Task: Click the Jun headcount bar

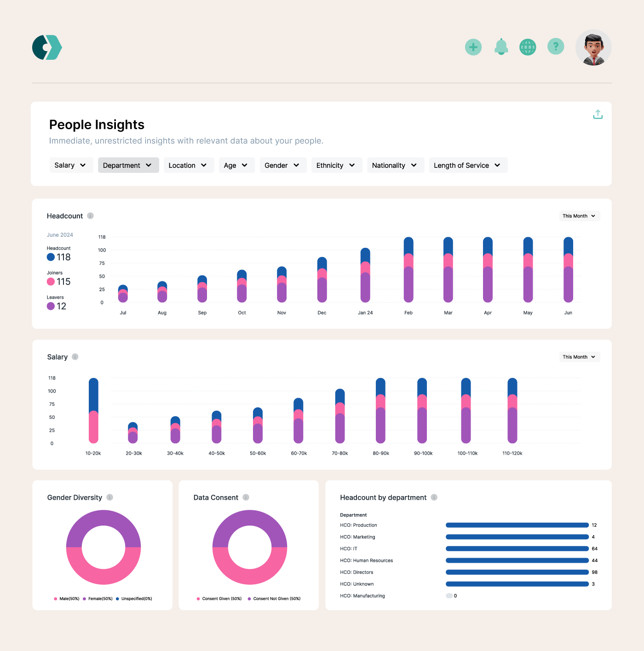Action: tap(569, 270)
